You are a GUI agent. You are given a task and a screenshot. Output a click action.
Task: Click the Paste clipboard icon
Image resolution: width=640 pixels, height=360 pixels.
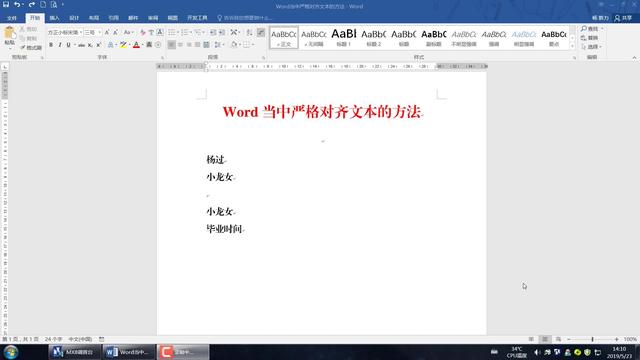pyautogui.click(x=9, y=34)
